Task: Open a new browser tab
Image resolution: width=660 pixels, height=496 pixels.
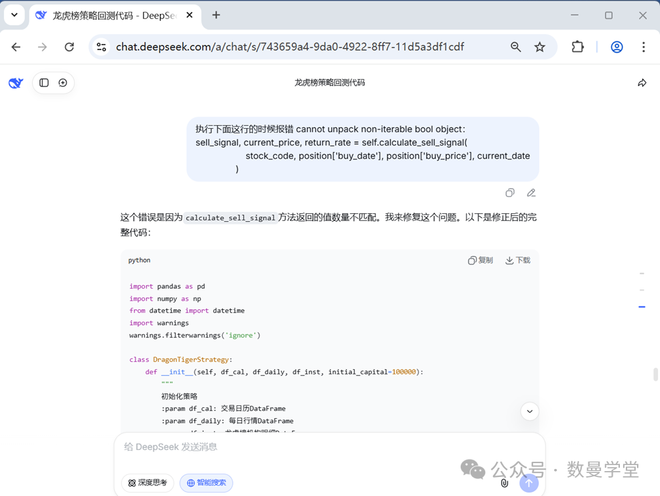Action: pos(216,16)
